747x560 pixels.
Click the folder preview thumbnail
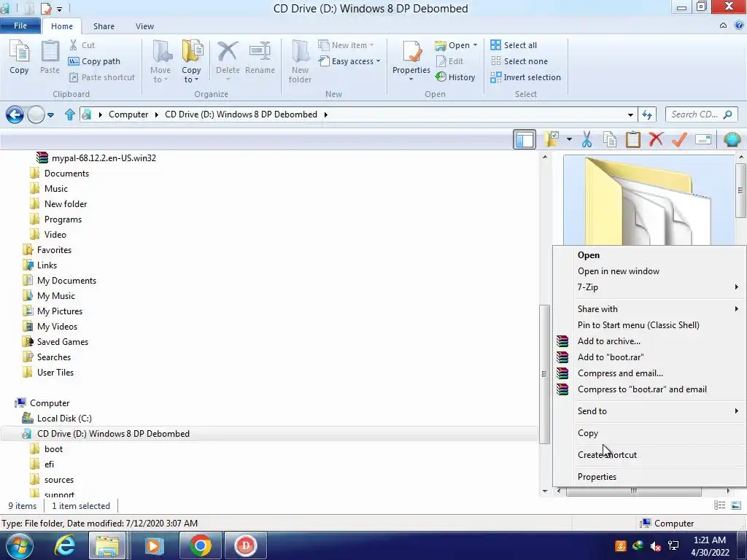click(649, 200)
